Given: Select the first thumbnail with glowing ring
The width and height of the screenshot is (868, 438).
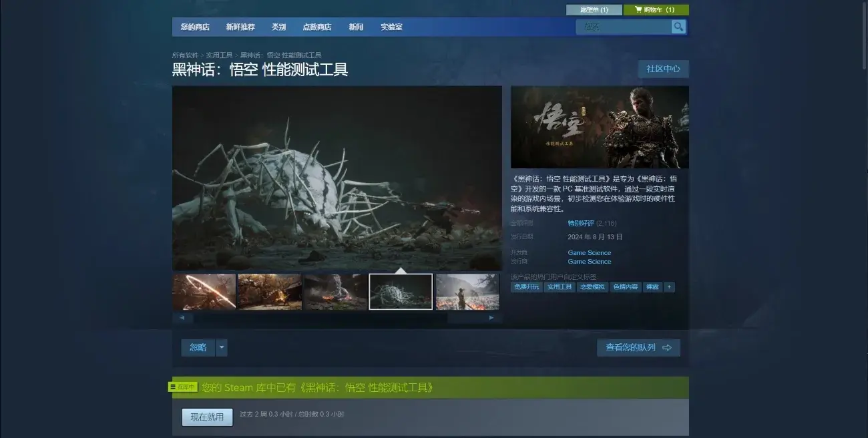Looking at the screenshot, I should [204, 292].
